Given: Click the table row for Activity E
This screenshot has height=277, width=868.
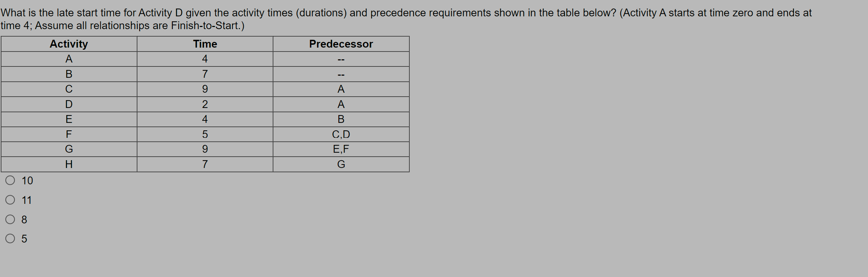Looking at the screenshot, I should (69, 119).
